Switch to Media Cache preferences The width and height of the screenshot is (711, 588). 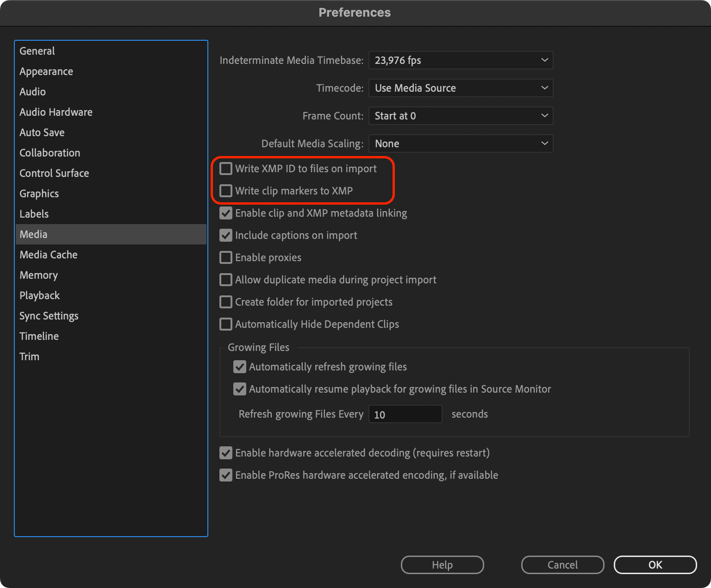(x=48, y=255)
